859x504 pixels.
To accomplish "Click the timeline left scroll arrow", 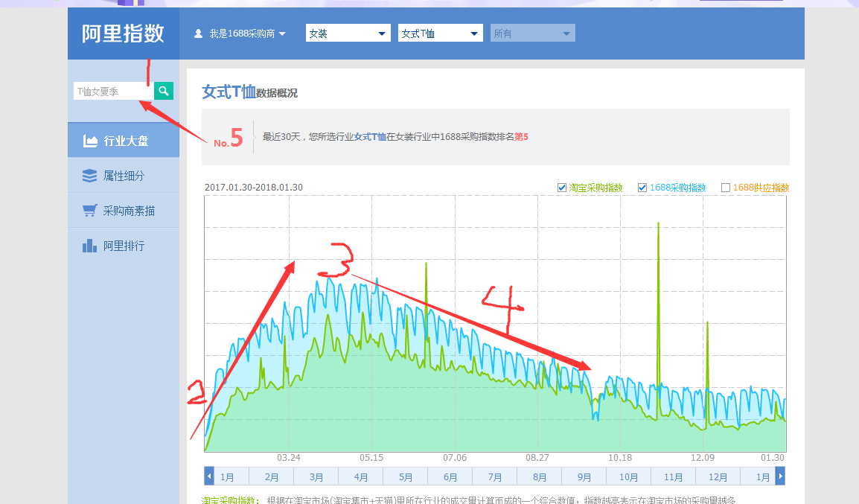I will (x=208, y=476).
